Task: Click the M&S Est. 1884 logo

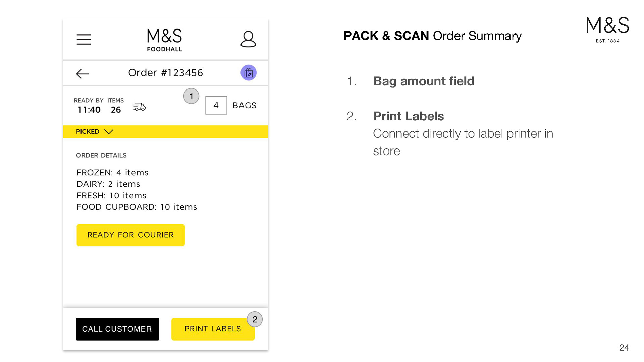Action: pos(607,30)
